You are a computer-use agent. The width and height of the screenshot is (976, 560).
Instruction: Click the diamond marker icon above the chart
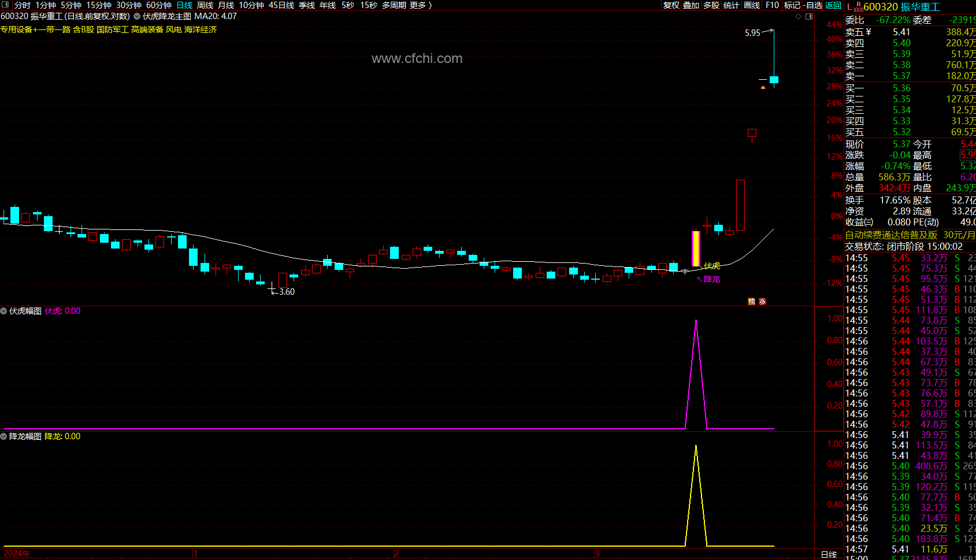pyautogui.click(x=799, y=16)
